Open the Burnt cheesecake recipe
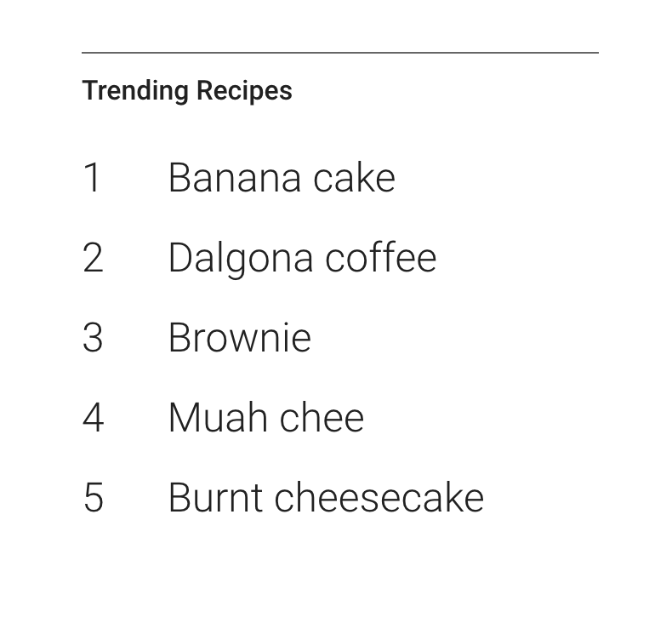Viewport: 672px width, 623px height. point(326,498)
